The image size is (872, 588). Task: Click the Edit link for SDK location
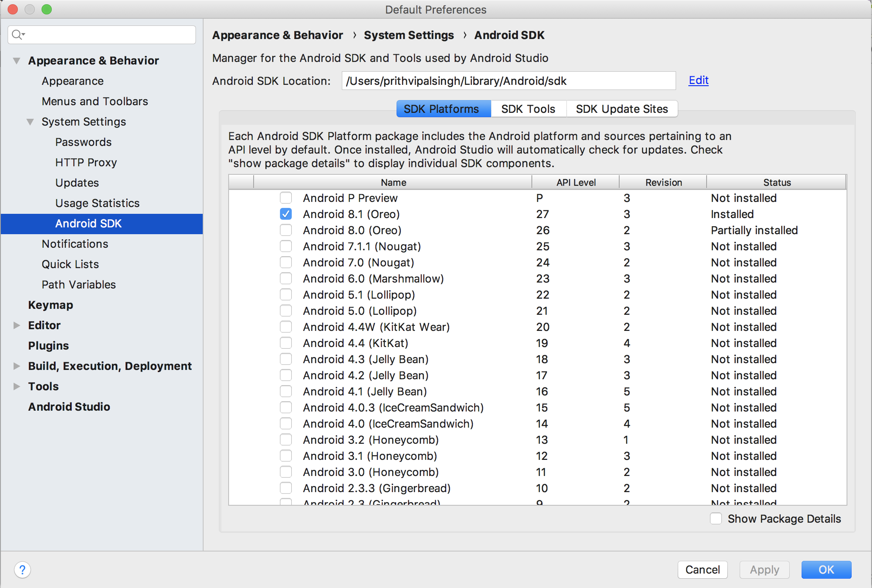699,80
